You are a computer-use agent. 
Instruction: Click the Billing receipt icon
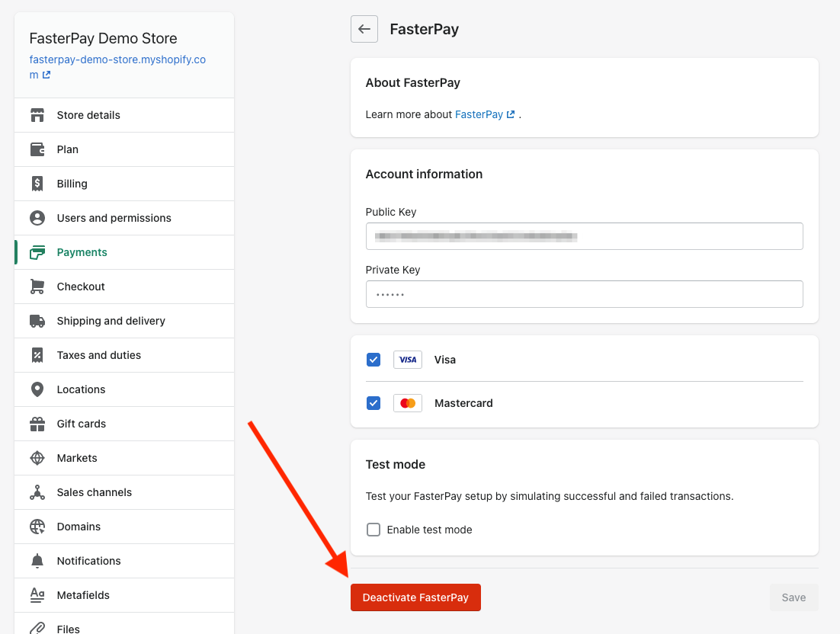tap(37, 184)
